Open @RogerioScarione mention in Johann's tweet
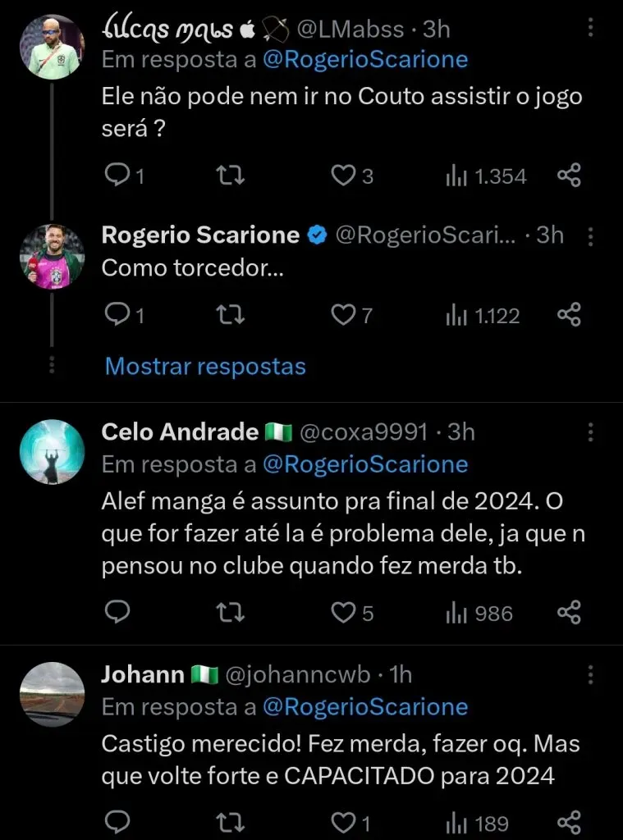 click(364, 706)
